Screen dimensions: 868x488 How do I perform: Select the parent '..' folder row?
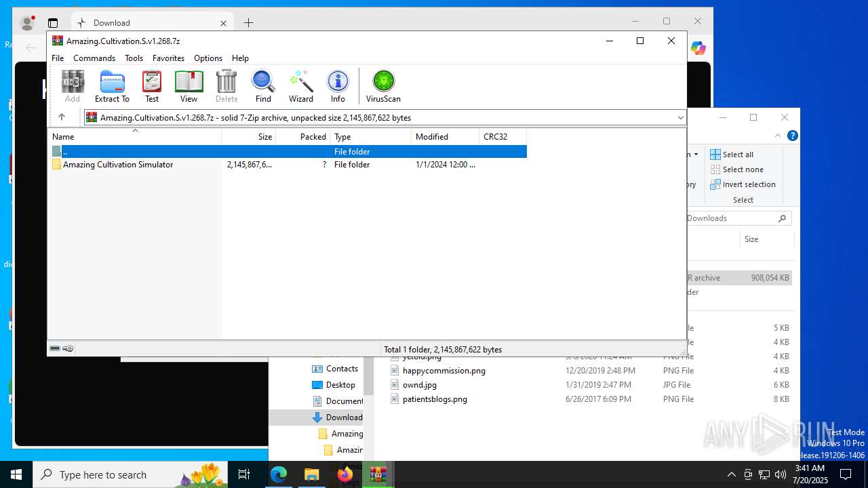pyautogui.click(x=288, y=152)
